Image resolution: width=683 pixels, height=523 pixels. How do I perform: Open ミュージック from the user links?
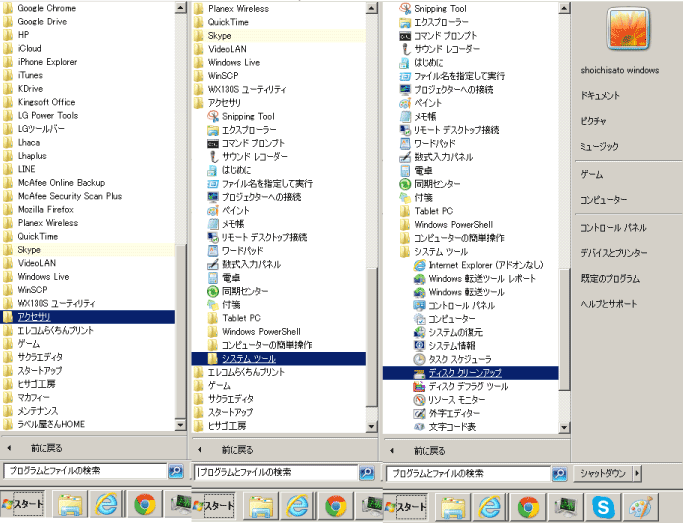pos(599,147)
